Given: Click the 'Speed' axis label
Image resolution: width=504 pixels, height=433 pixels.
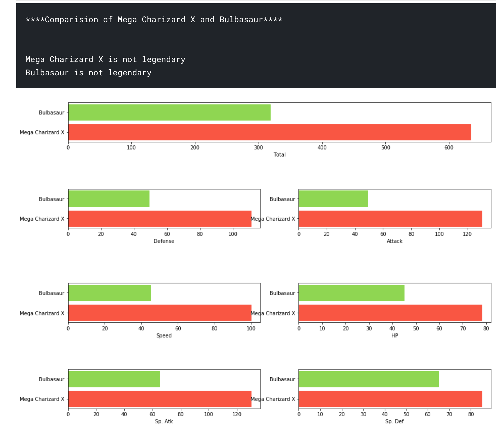Looking at the screenshot, I should point(164,335).
